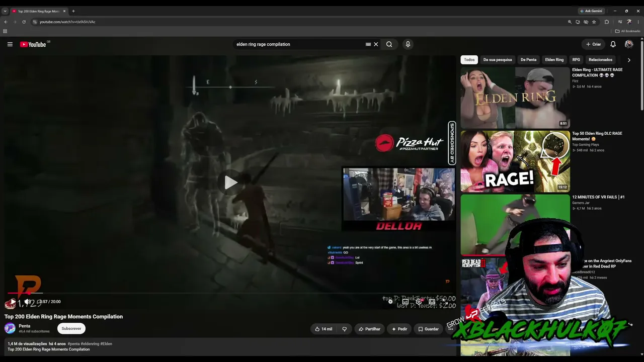The height and width of the screenshot is (362, 644).
Task: Go back in the browser
Action: [6, 22]
